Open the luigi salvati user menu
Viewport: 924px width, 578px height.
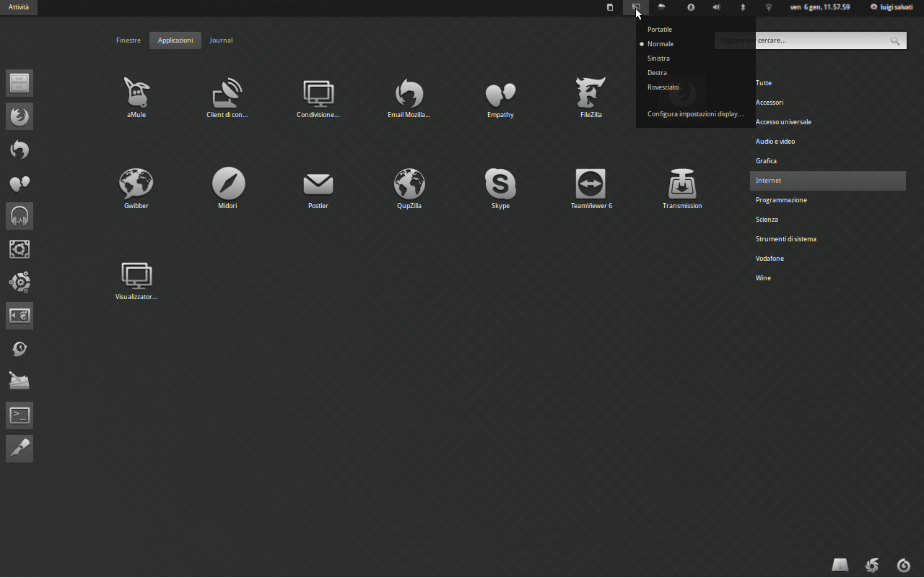(892, 7)
